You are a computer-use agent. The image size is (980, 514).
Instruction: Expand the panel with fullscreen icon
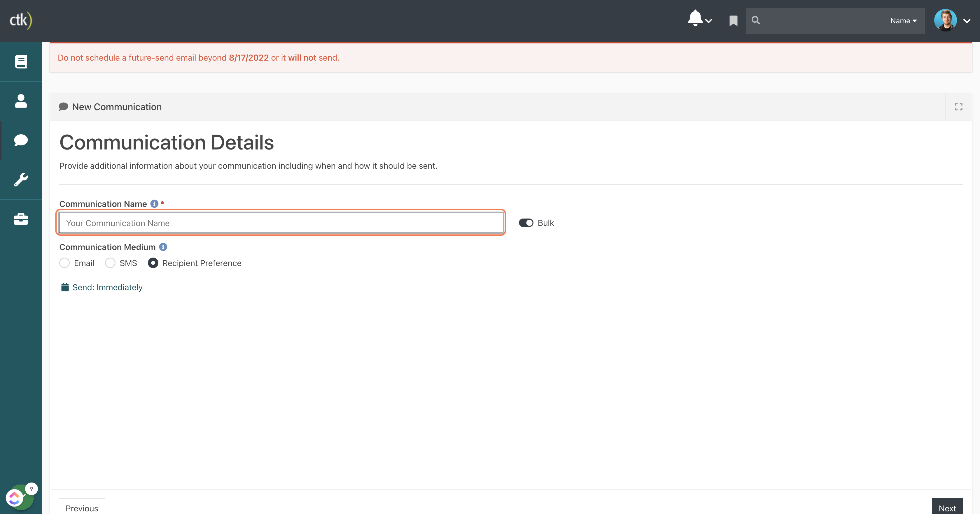[x=958, y=107]
